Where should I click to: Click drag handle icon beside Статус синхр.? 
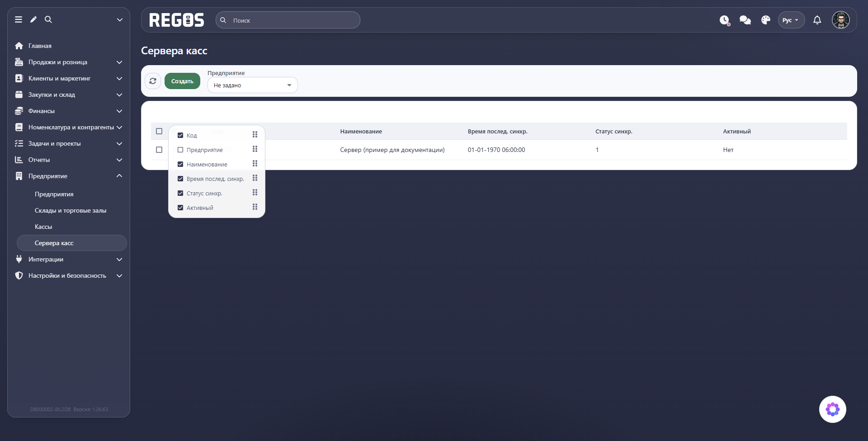click(x=255, y=192)
